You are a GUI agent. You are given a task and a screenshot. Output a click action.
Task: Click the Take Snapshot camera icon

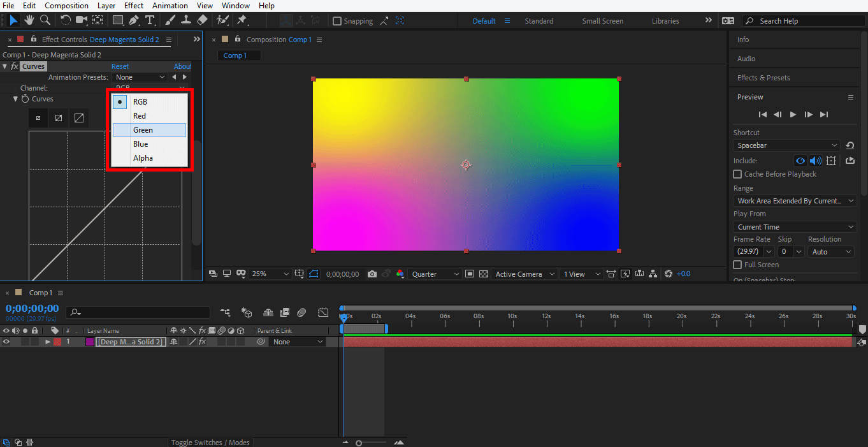pos(372,274)
